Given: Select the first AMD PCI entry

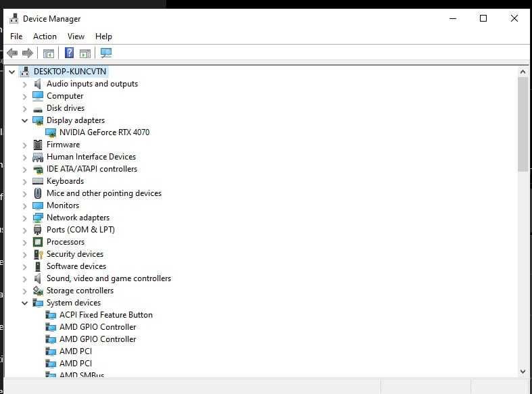Looking at the screenshot, I should tap(76, 351).
